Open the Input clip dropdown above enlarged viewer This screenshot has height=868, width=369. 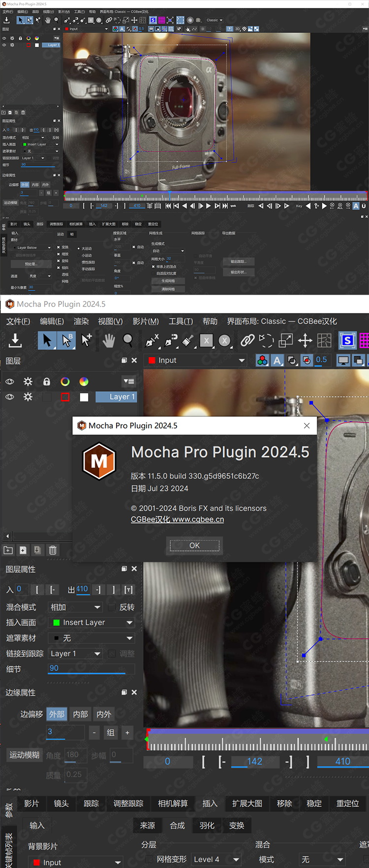[x=196, y=360]
